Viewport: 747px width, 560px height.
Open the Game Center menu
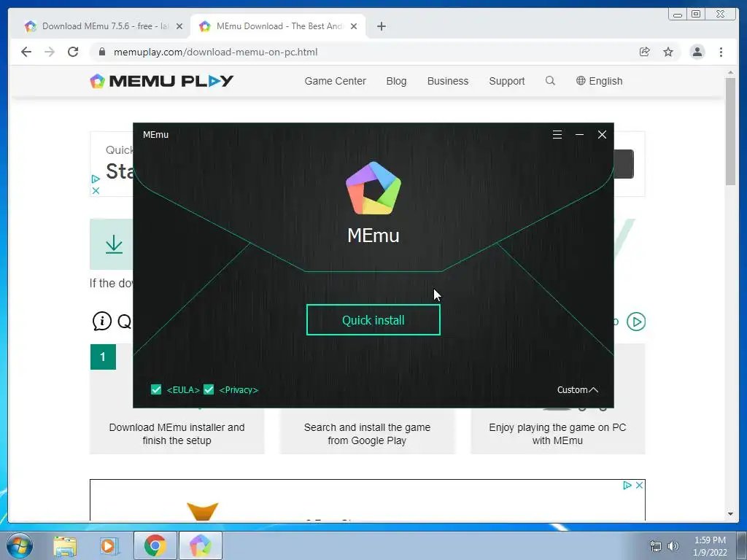coord(335,81)
